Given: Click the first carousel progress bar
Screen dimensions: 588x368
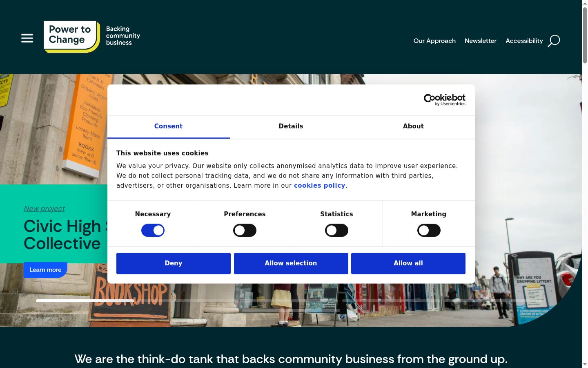Looking at the screenshot, I should pyautogui.click(x=85, y=301).
